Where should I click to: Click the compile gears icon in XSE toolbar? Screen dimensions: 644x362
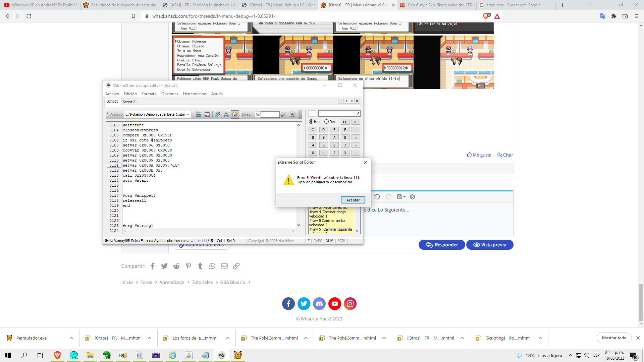pos(217,114)
